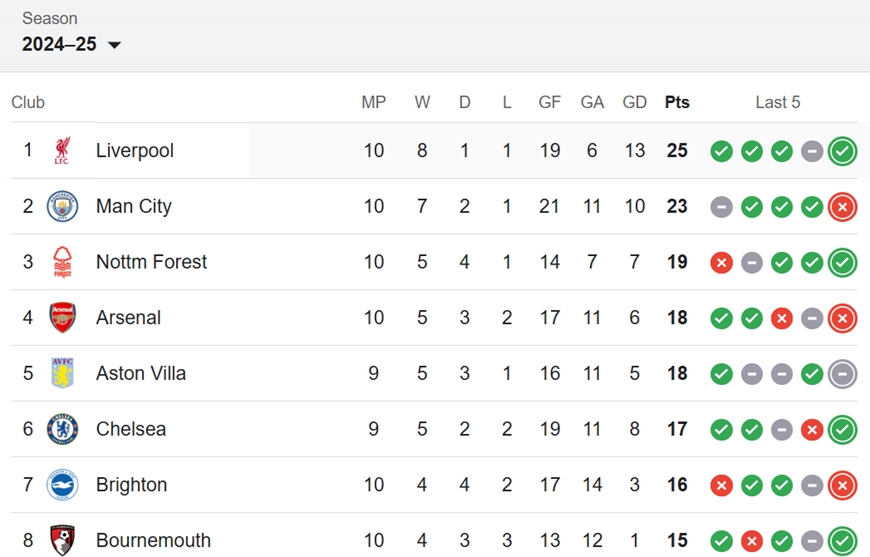Click Arsenal's latest loss result icon
This screenshot has width=870, height=557.
click(x=842, y=318)
